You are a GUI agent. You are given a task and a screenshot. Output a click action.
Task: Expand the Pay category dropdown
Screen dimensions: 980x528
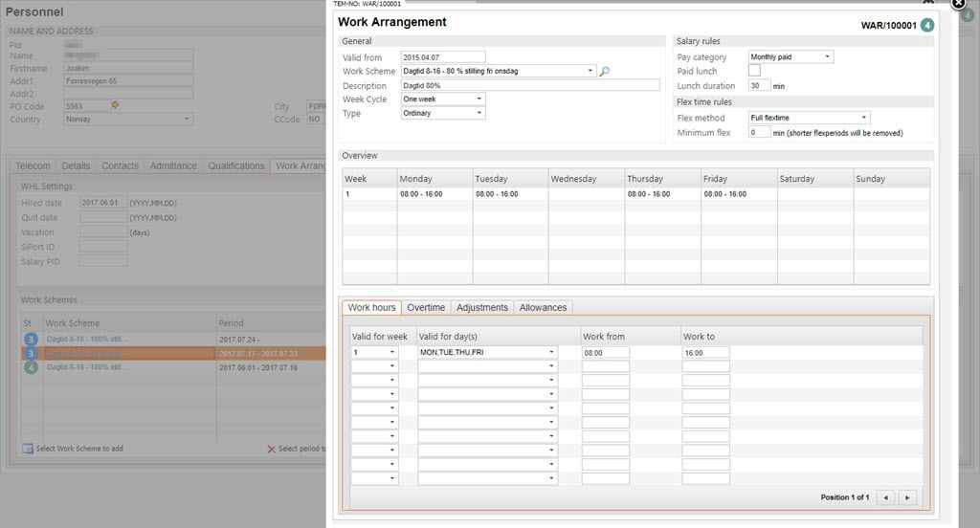828,57
